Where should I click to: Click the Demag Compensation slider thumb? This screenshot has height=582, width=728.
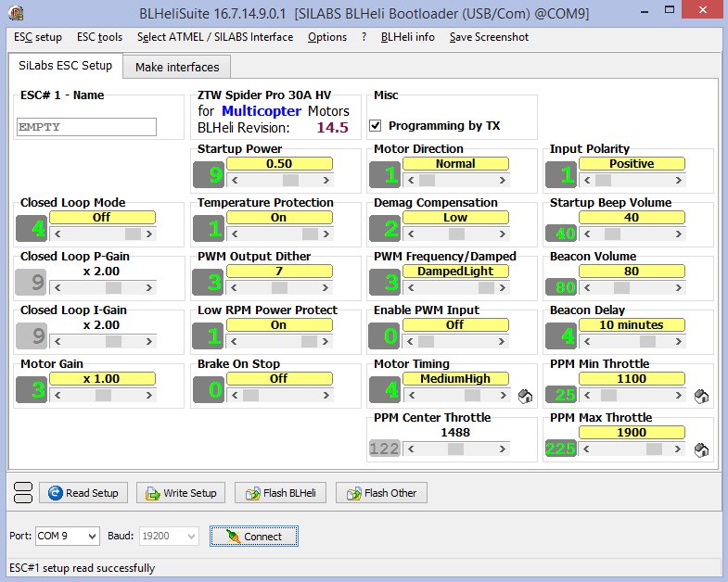(x=456, y=234)
